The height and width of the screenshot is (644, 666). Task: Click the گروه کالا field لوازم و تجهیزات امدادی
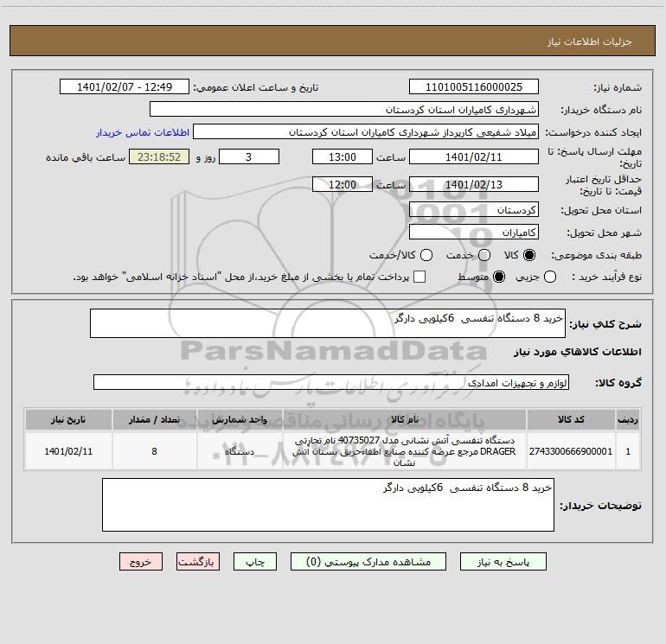pos(331,382)
